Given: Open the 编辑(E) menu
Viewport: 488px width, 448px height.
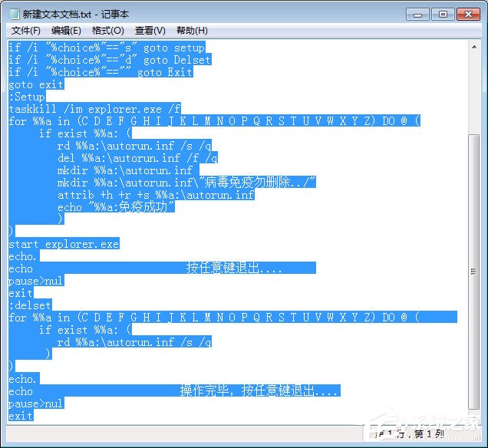Looking at the screenshot, I should coord(66,31).
